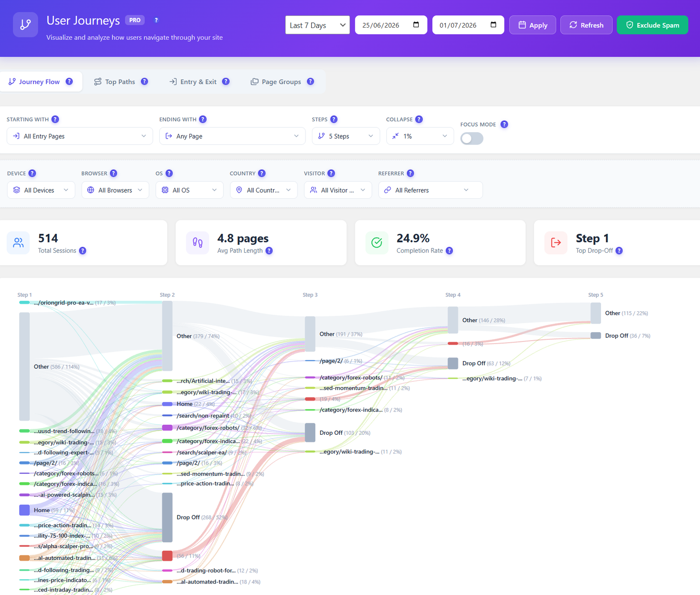This screenshot has height=595, width=700.
Task: Open the 1% collapse threshold dropdown
Action: [x=420, y=136]
